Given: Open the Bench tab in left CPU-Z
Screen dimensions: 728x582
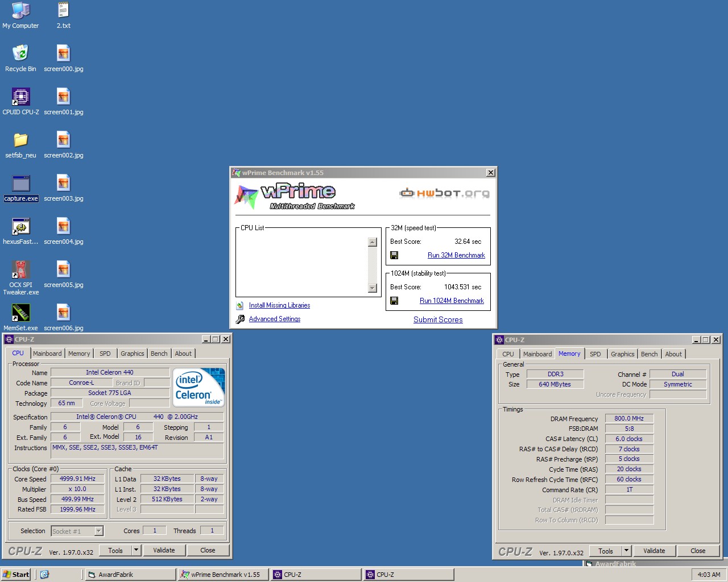Looking at the screenshot, I should (159, 354).
